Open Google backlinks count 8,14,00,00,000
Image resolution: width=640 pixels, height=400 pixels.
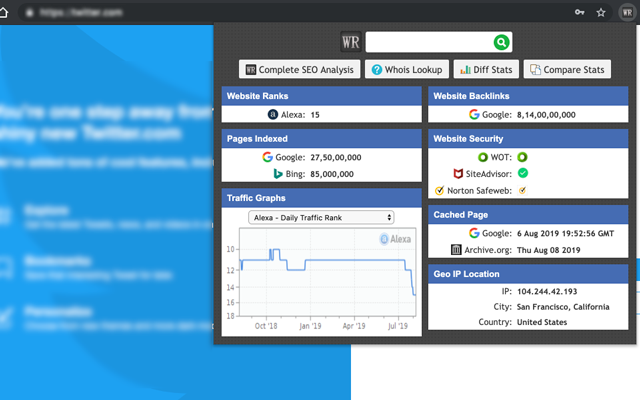pyautogui.click(x=546, y=115)
